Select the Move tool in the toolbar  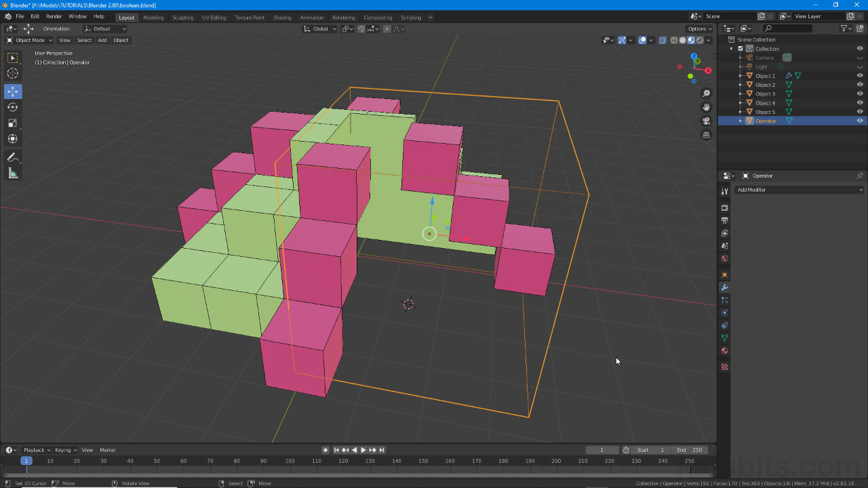[x=12, y=91]
